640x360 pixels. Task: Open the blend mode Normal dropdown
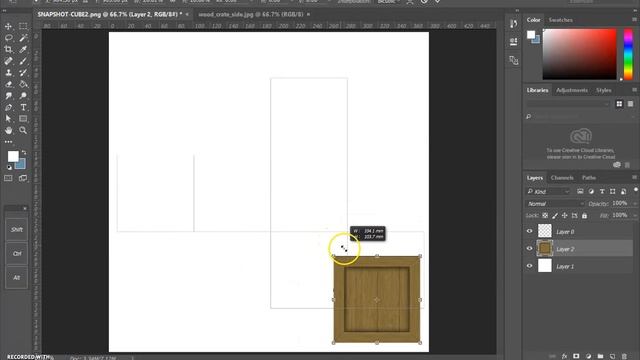pos(555,203)
